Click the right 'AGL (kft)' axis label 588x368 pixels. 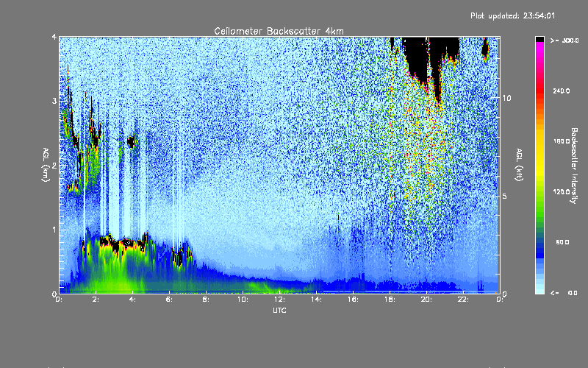click(519, 165)
